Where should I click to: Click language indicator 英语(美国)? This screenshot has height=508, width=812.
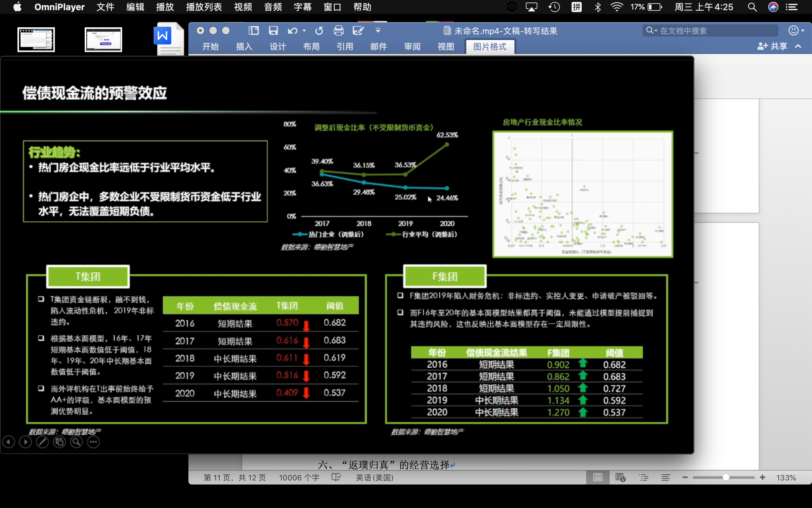[x=375, y=478]
